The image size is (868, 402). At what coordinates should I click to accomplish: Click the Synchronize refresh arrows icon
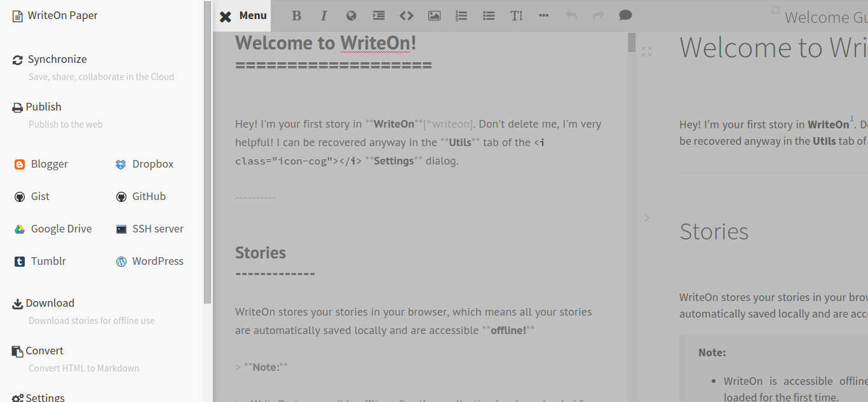click(18, 60)
